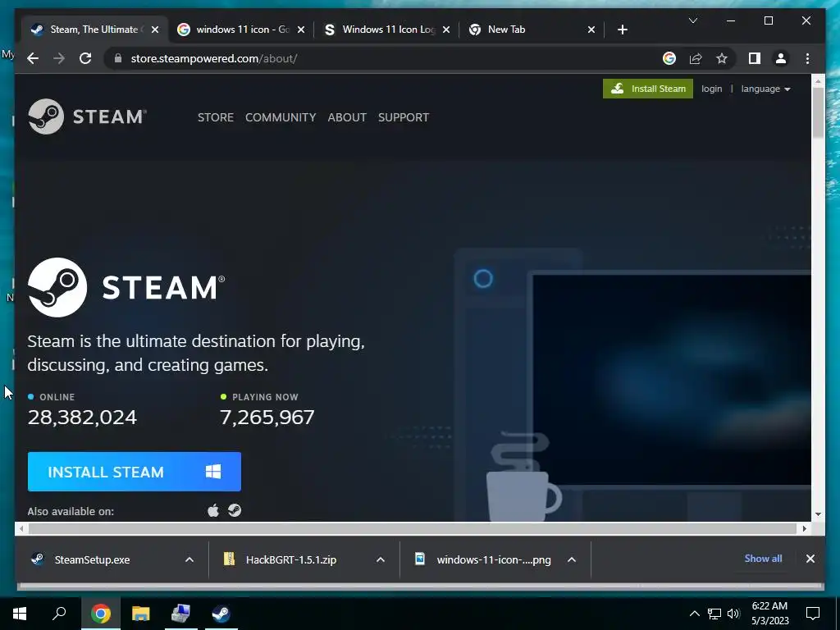Switch to Windows 11 Icon Logo tab
This screenshot has height=630, width=840.
pos(388,30)
